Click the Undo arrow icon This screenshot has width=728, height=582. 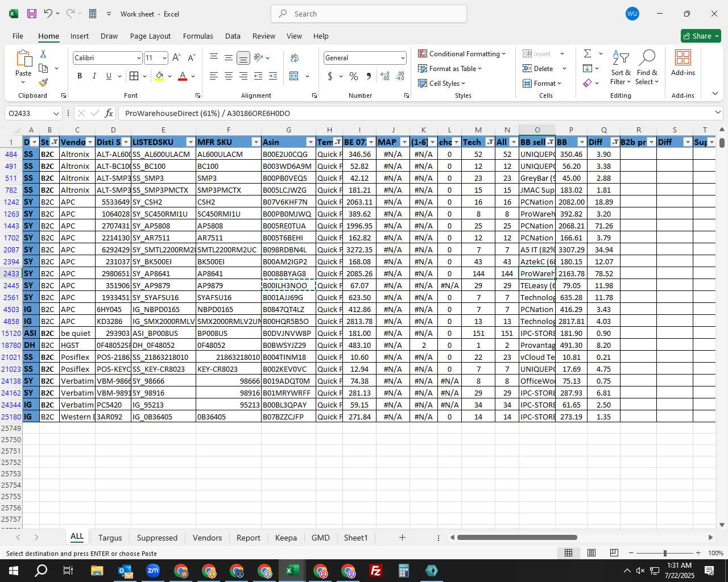pyautogui.click(x=48, y=14)
